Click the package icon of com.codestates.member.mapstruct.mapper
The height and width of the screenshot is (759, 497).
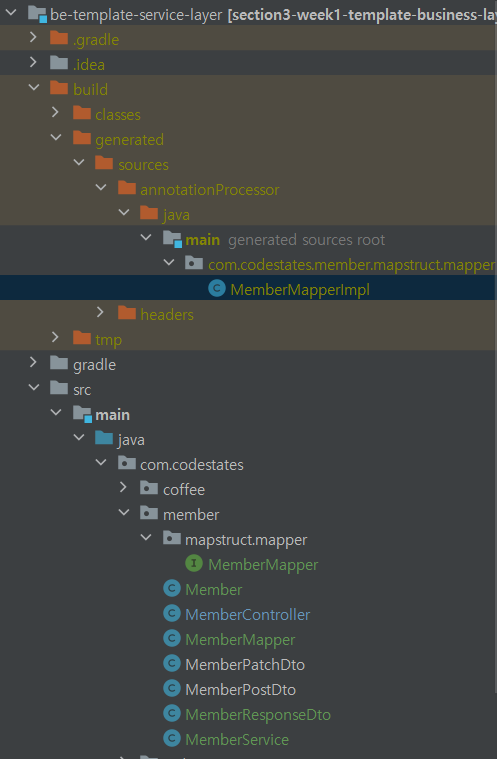(194, 264)
